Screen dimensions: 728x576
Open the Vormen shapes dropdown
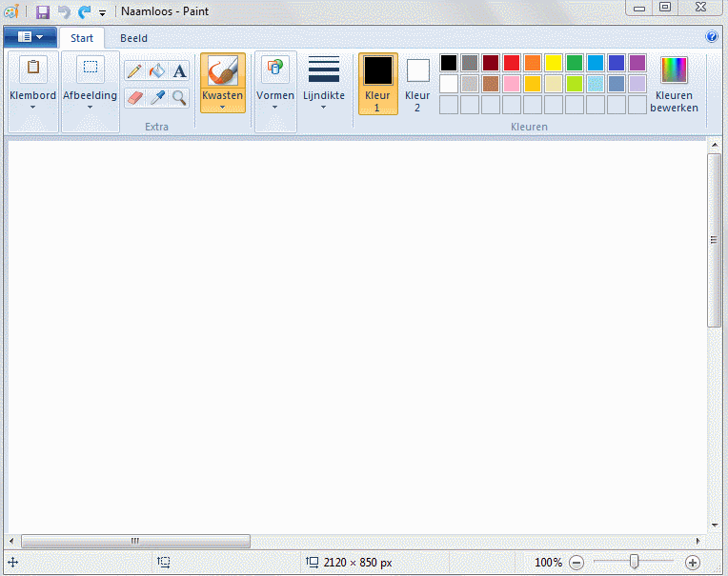(x=275, y=83)
